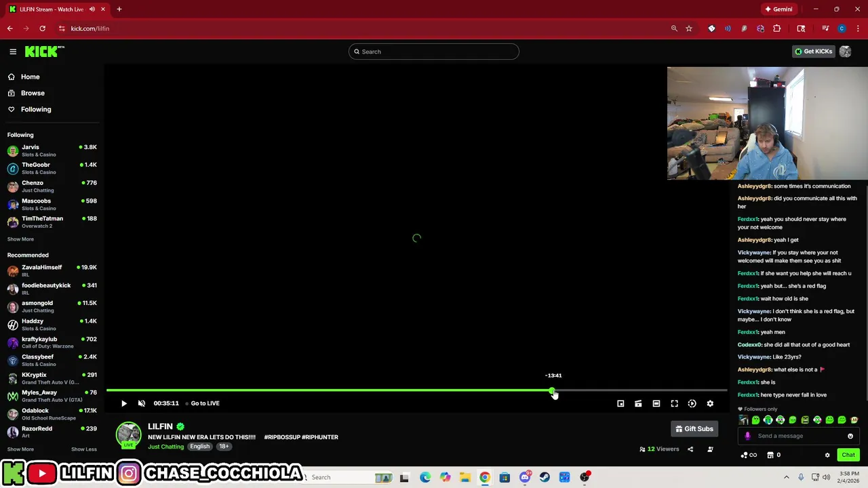
Task: Open Gift Subs dialog
Action: (x=694, y=428)
